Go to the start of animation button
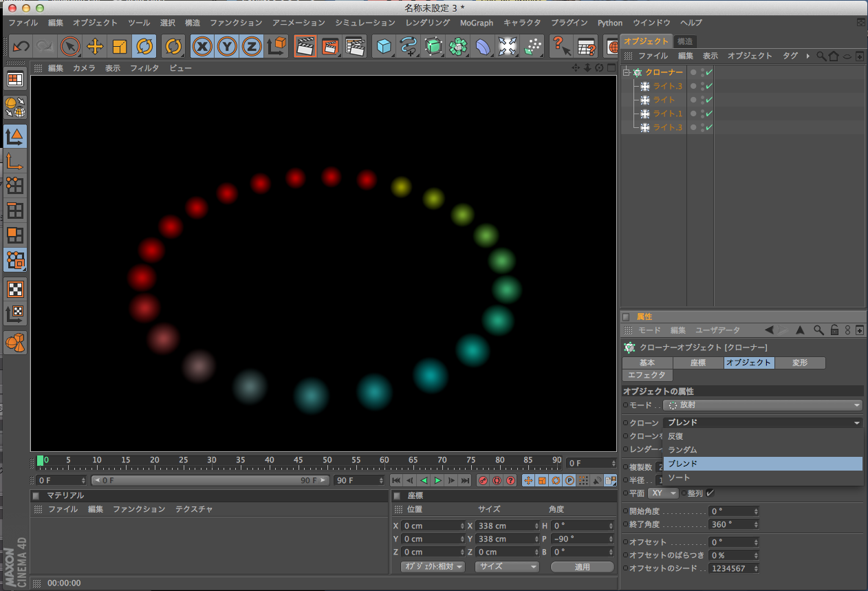868x591 pixels. pos(396,480)
